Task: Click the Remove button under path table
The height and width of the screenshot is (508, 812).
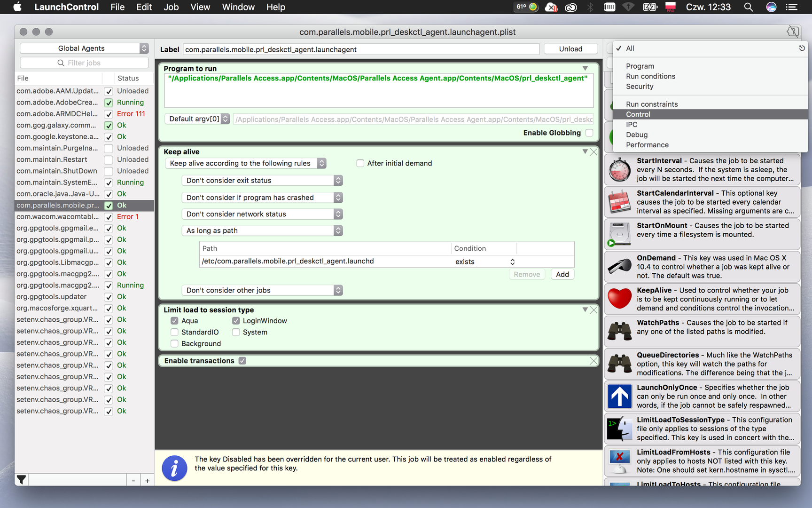Action: [x=527, y=274]
